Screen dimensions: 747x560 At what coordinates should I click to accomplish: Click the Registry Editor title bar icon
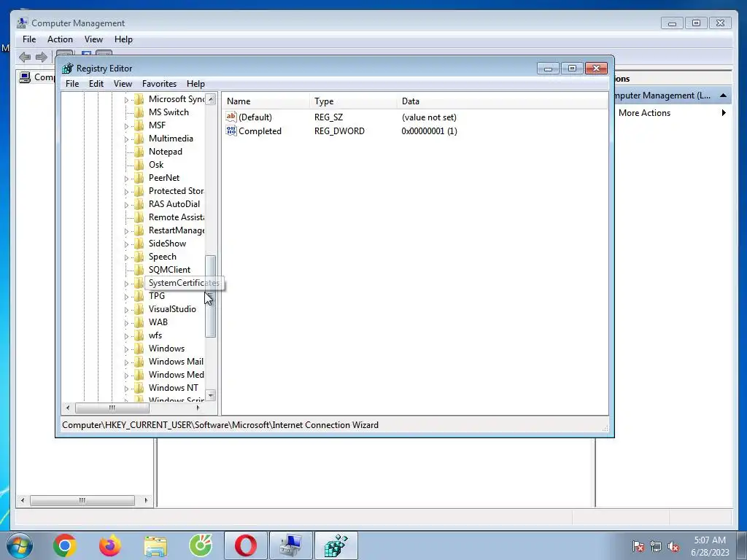pos(68,68)
